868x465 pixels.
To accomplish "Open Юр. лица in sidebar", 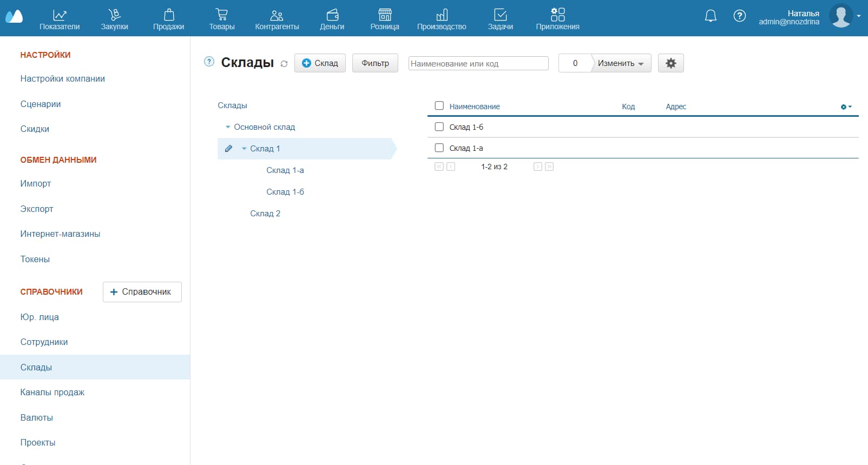I will [x=40, y=317].
